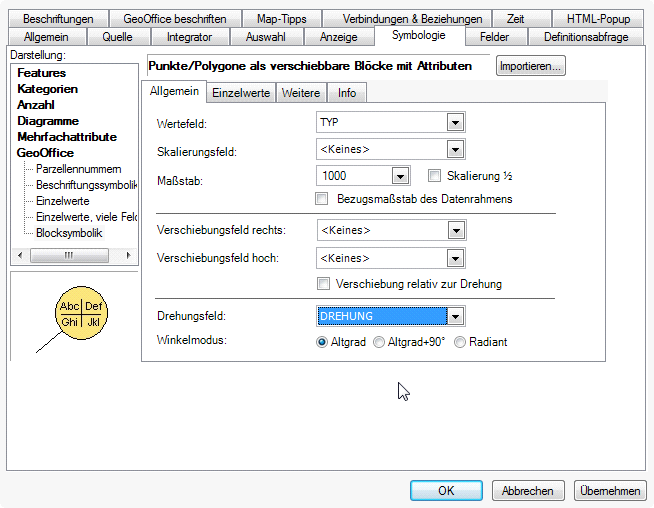Check Bezugsmaßstab des Datenrahmens option
Screen dimensions: 654x508
pyautogui.click(x=322, y=199)
